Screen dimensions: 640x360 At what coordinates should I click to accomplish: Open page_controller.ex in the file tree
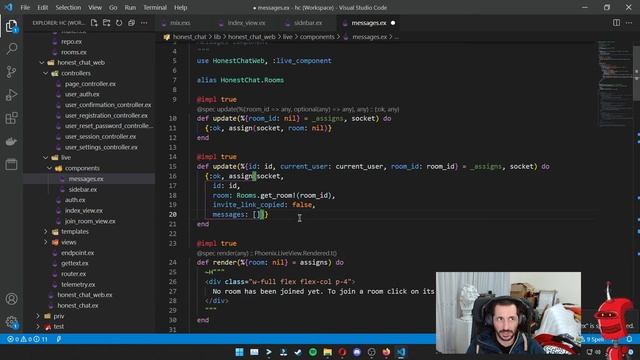90,84
